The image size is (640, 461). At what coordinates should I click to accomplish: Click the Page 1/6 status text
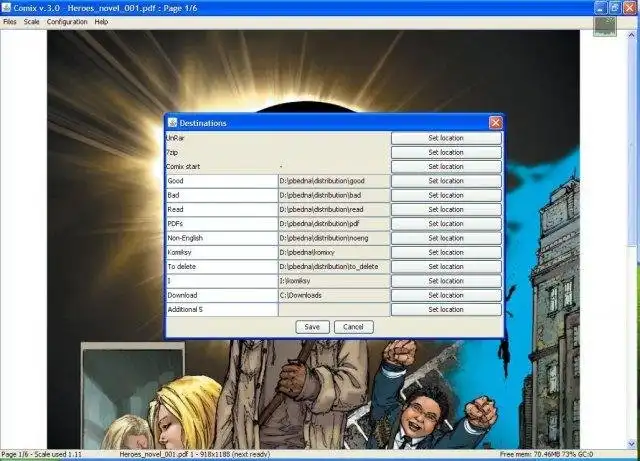[41, 454]
